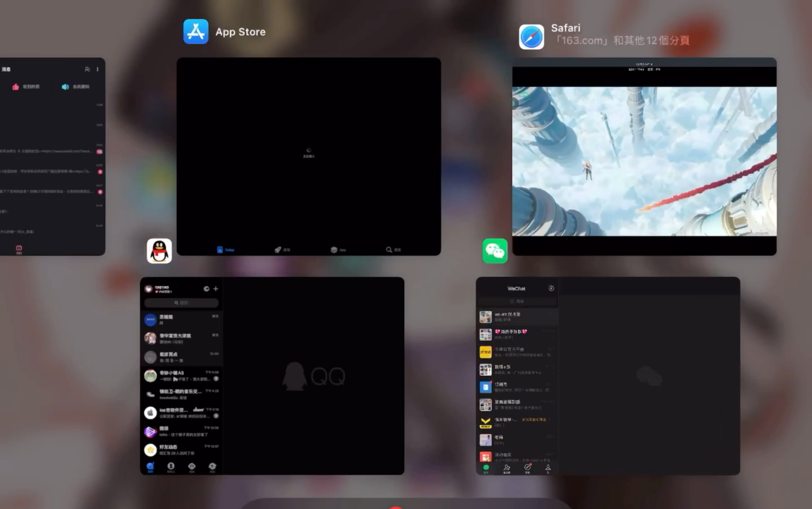
Task: Select the App Store App tab
Action: pos(338,250)
